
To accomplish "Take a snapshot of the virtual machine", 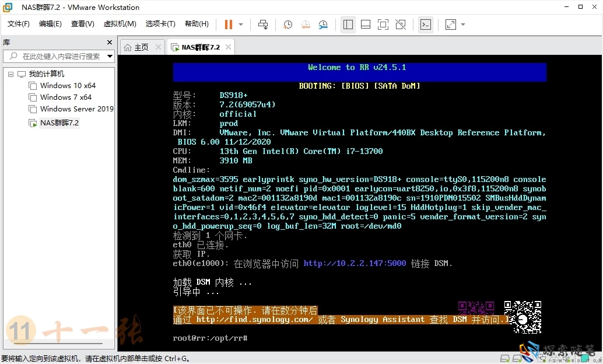I will point(287,24).
